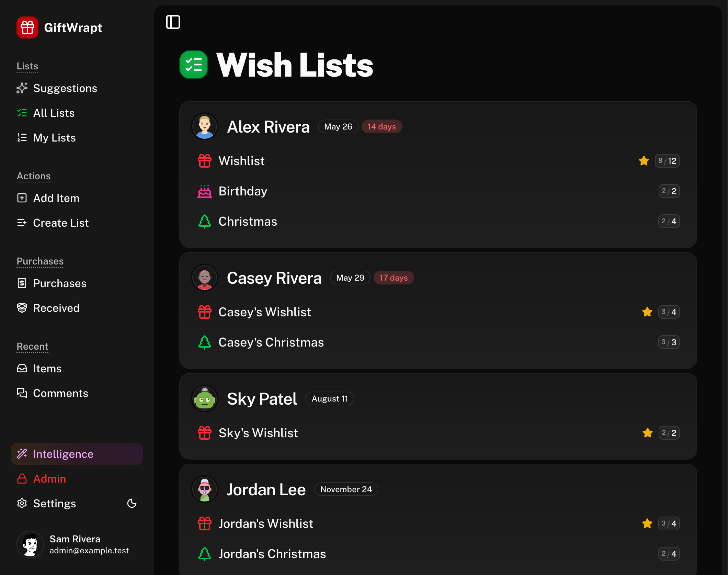This screenshot has width=728, height=575.
Task: Click Jordan Lee's avatar
Action: coord(205,489)
